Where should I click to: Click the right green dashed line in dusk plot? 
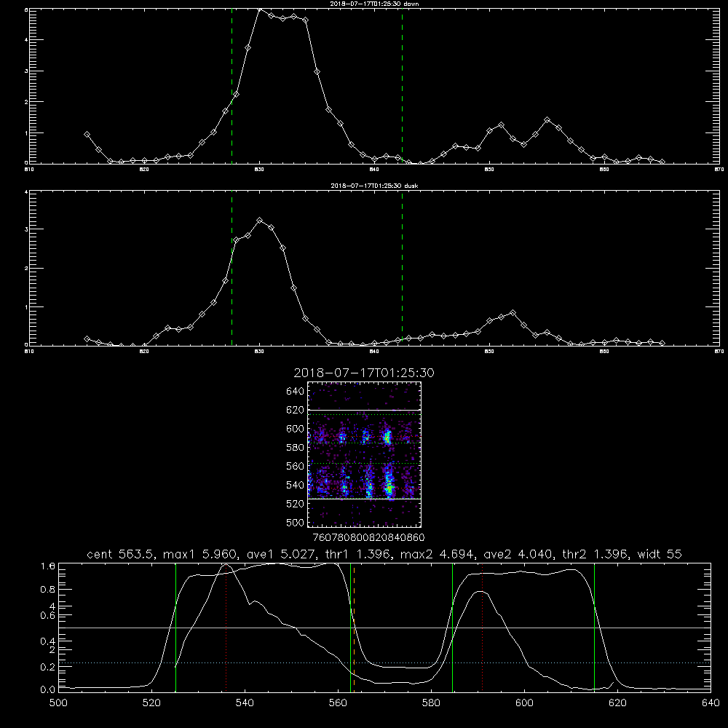[402, 269]
